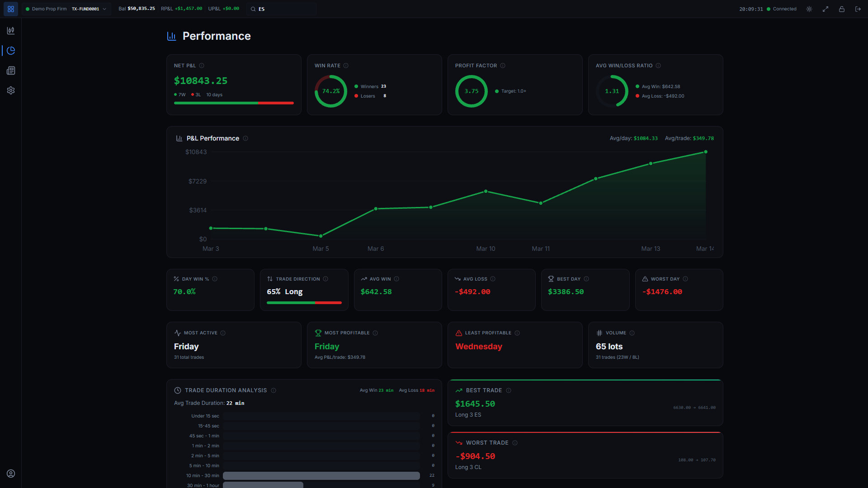Click Friday in Most Profitable card
This screenshot has width=868, height=488.
327,347
